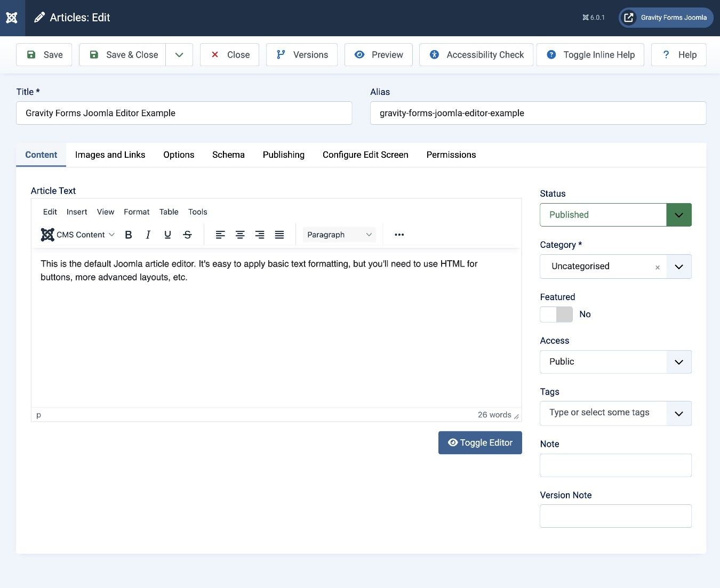Click Toggle Editor below the article text

pyautogui.click(x=479, y=442)
